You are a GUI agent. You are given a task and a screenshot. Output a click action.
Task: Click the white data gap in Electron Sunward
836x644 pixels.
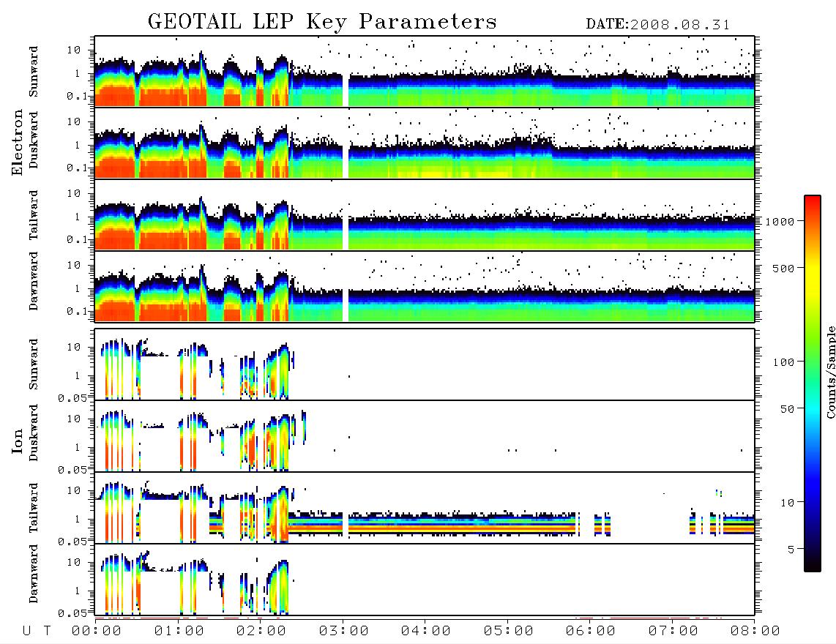point(346,91)
